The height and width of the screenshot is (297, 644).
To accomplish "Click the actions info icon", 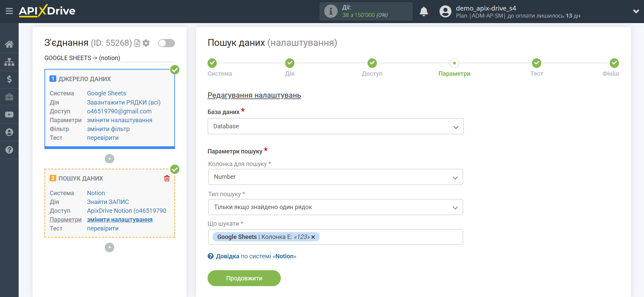I will [331, 11].
